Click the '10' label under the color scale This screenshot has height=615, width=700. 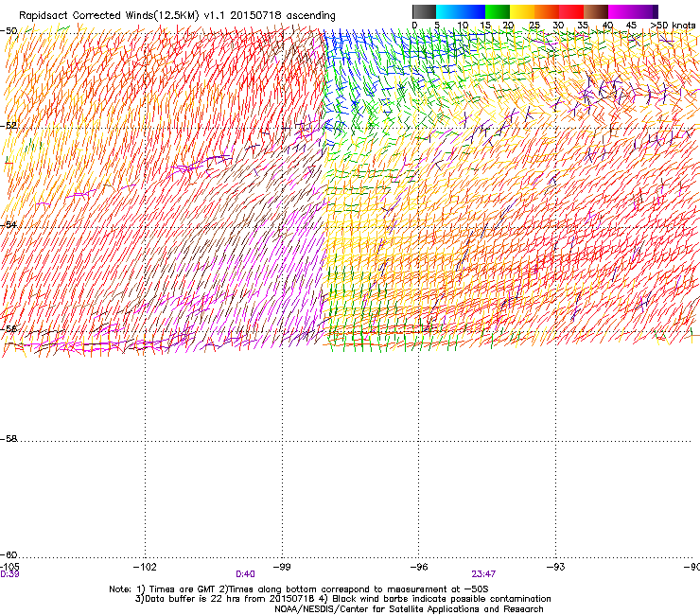[463, 25]
